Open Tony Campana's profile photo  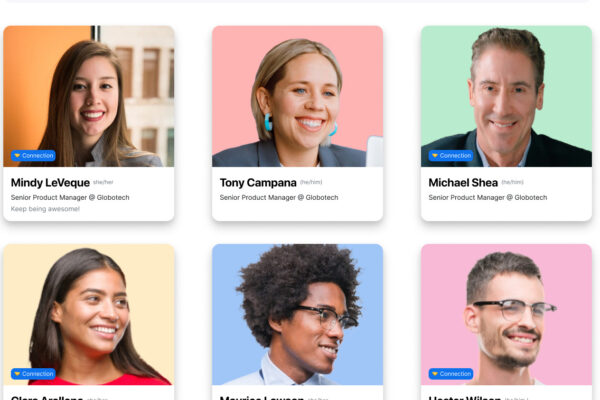[297, 96]
